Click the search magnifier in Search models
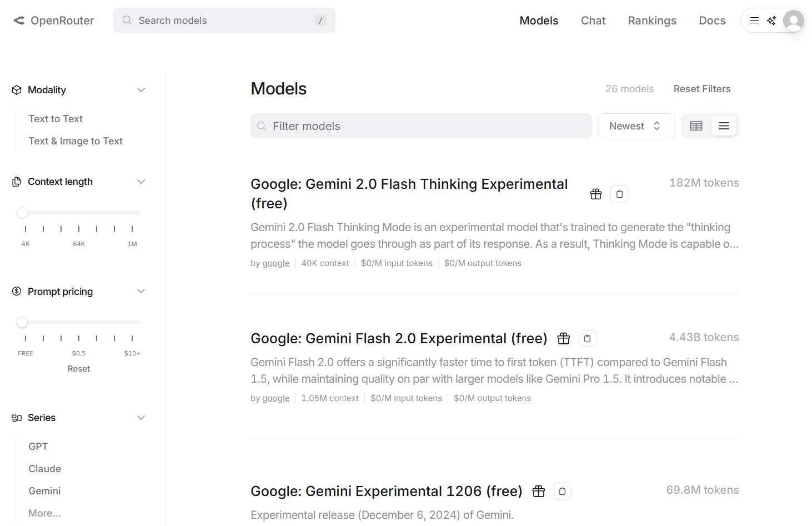 (127, 21)
